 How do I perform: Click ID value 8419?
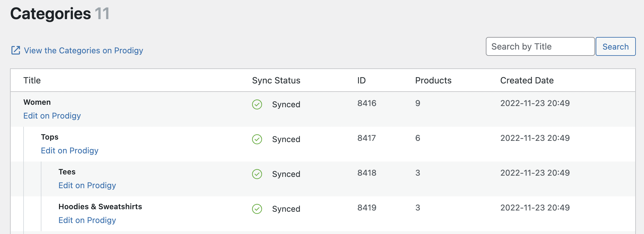(367, 208)
